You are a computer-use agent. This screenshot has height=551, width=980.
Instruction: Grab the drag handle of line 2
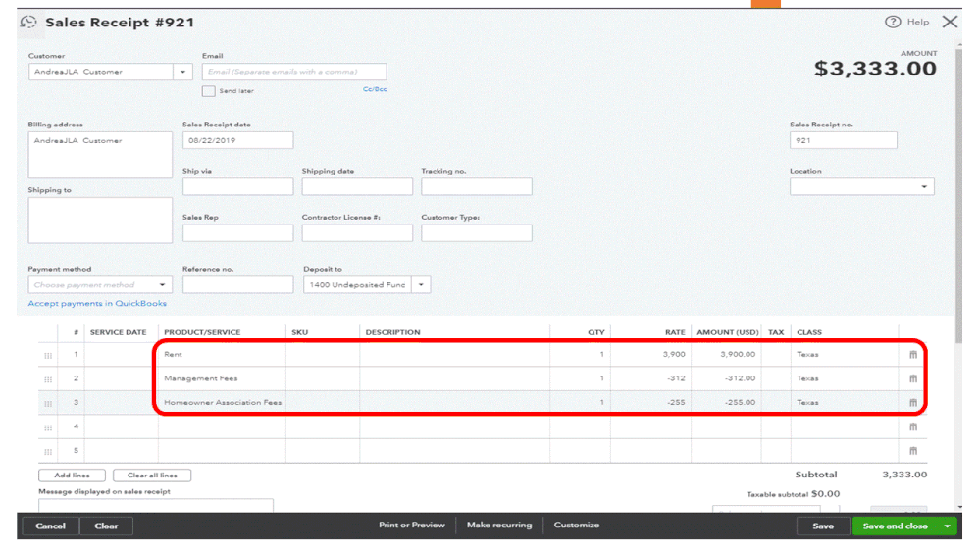[48, 379]
